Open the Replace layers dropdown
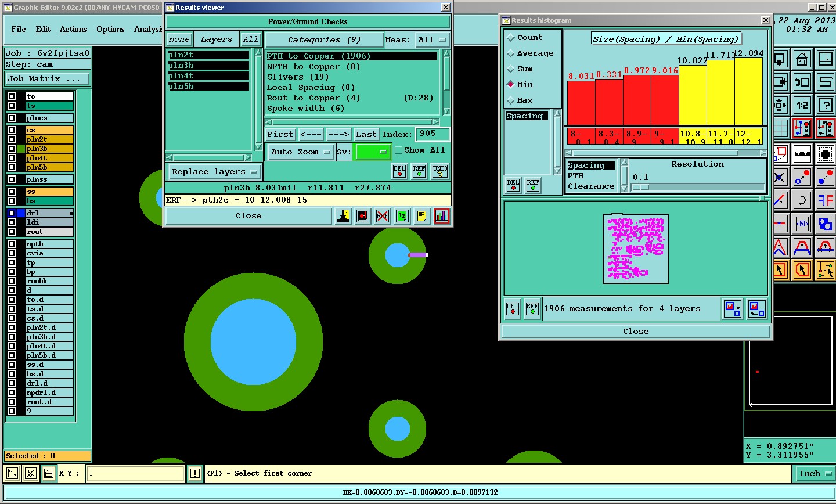Screen dimensions: 836x504 (214, 172)
